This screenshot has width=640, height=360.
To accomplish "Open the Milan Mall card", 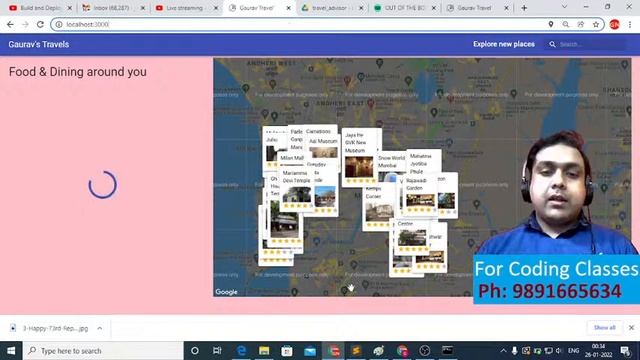I will (292, 158).
